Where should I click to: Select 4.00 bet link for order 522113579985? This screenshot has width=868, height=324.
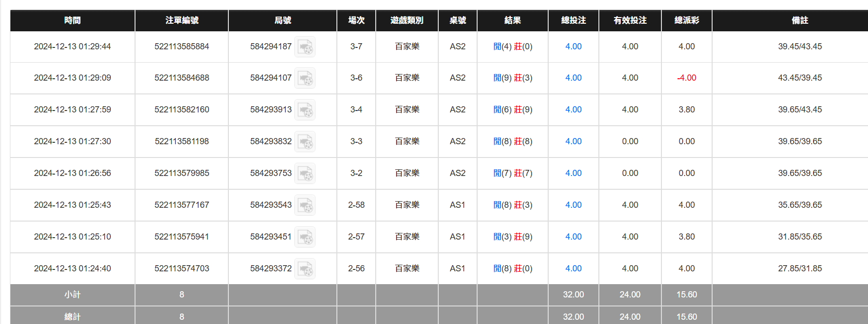573,173
